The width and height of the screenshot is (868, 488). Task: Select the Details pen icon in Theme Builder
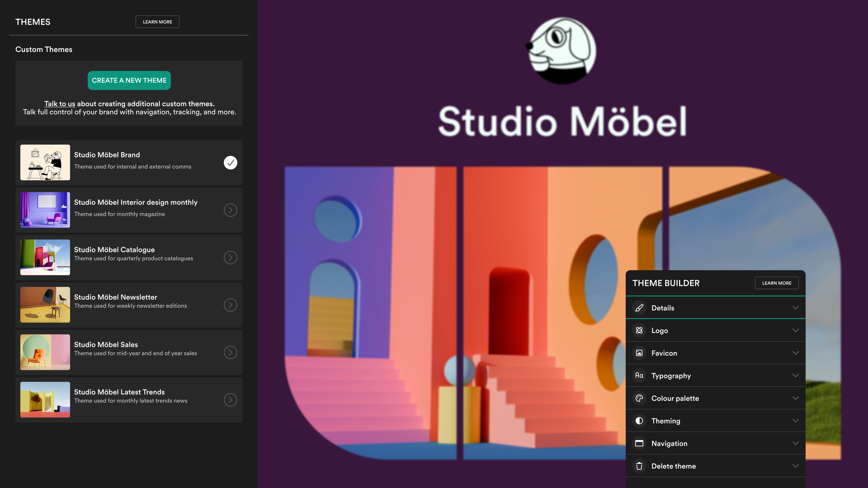pyautogui.click(x=639, y=307)
